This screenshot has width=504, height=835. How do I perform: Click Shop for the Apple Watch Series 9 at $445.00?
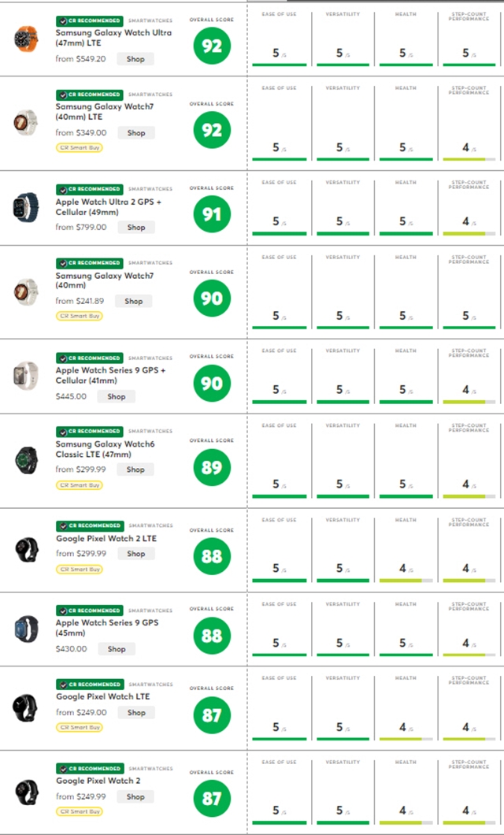coord(116,396)
